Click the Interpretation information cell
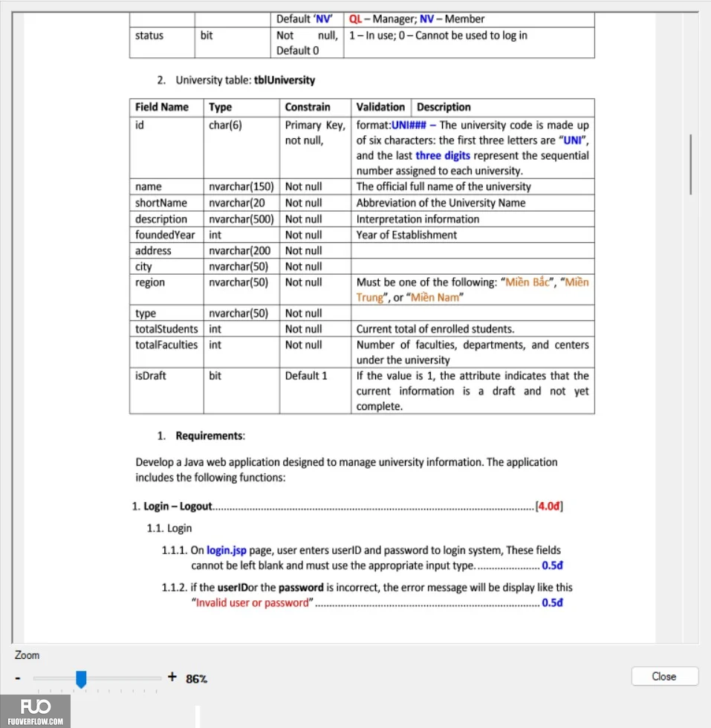This screenshot has height=728, width=711. coord(473,219)
